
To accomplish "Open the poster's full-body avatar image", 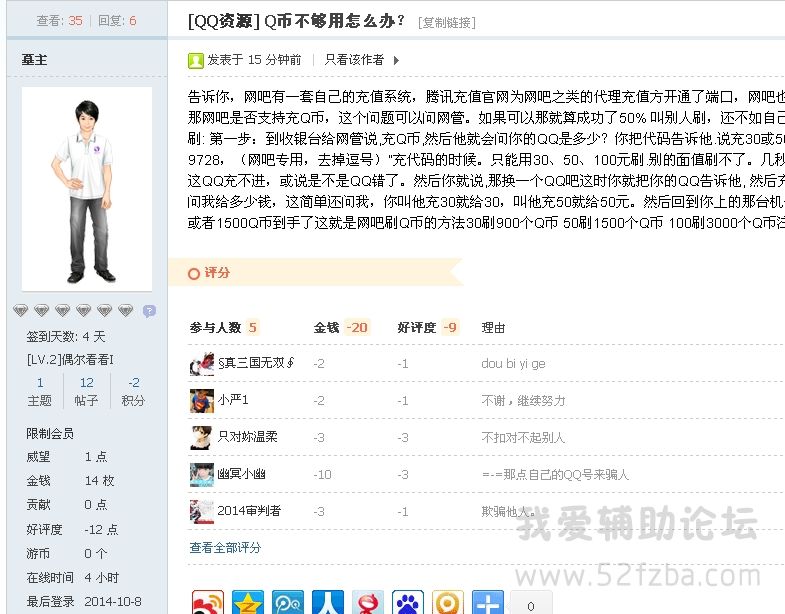I will (87, 189).
